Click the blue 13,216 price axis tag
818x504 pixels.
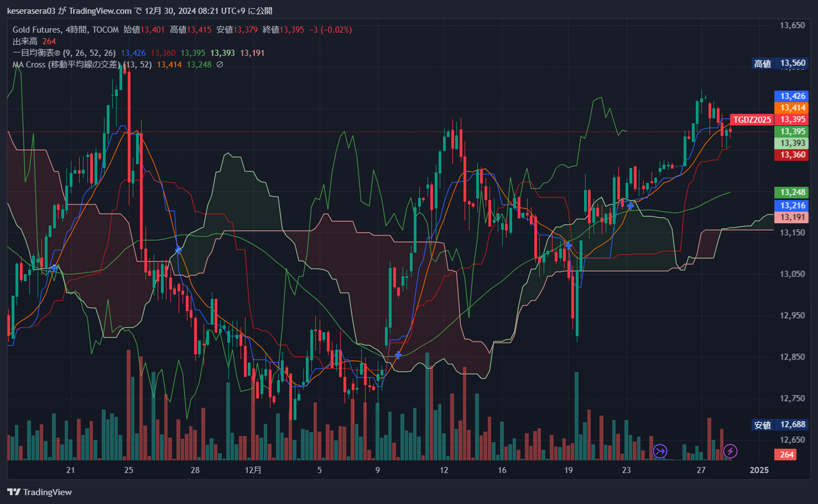791,206
